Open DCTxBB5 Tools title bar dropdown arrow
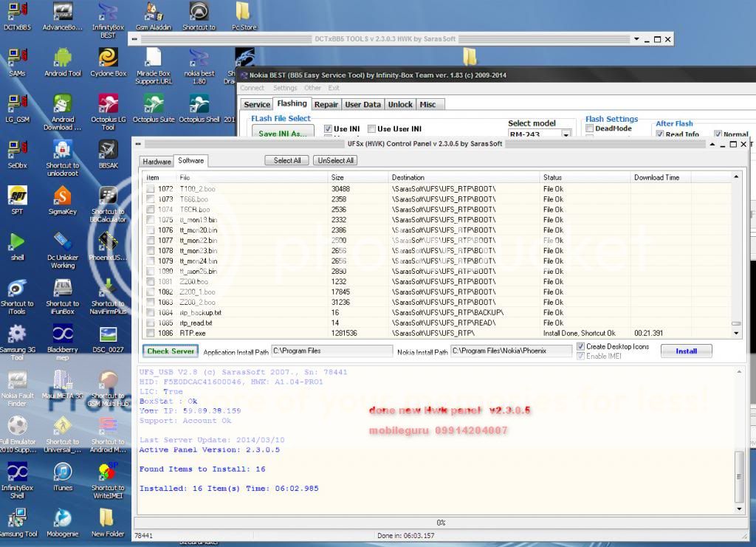 point(636,39)
